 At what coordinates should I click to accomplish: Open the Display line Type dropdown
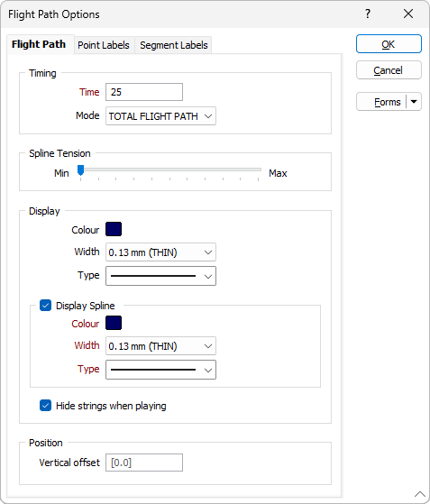160,276
